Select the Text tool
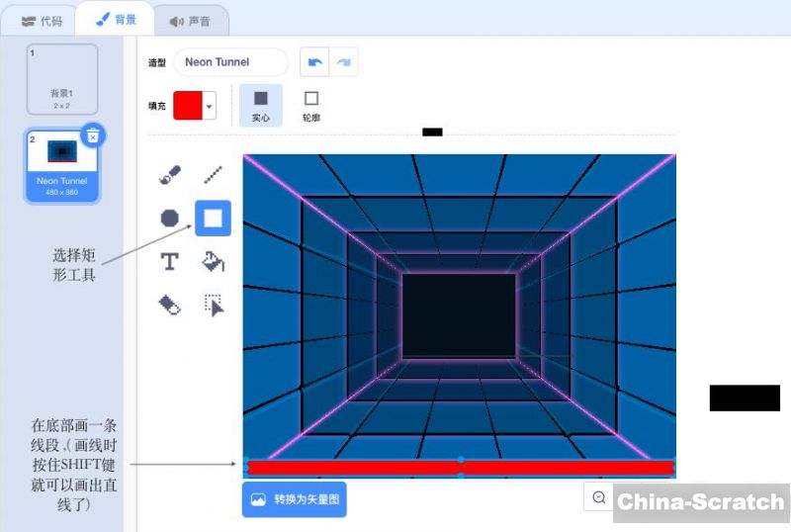This screenshot has width=791, height=532. point(169,261)
